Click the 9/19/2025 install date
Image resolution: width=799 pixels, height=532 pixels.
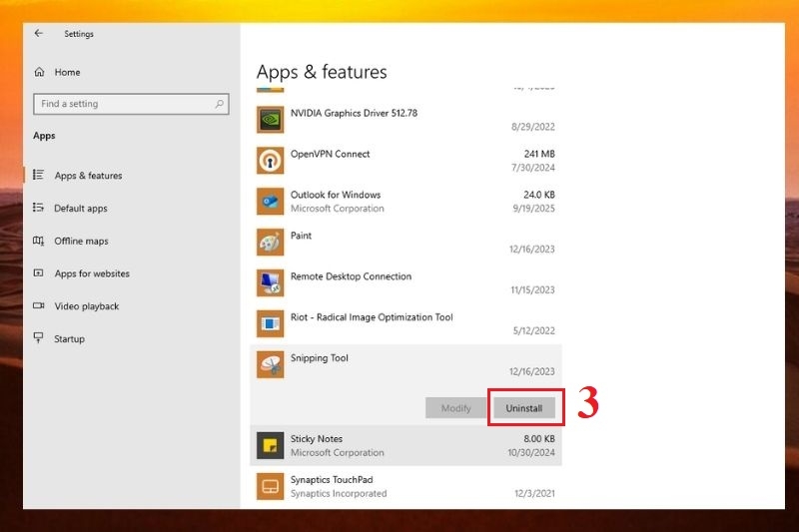[533, 209]
